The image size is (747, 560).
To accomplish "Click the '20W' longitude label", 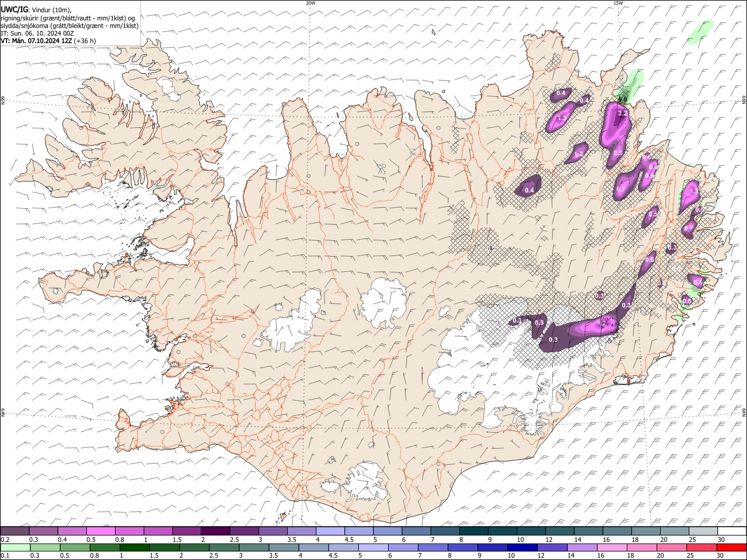I will pos(310,3).
